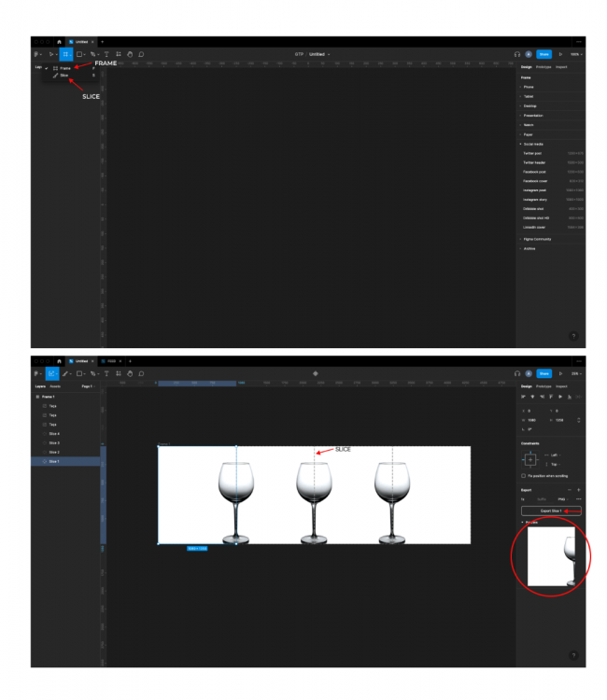Choose Slice from the open tool dropdown menu
Screen dimensions: 607x700
click(64, 76)
